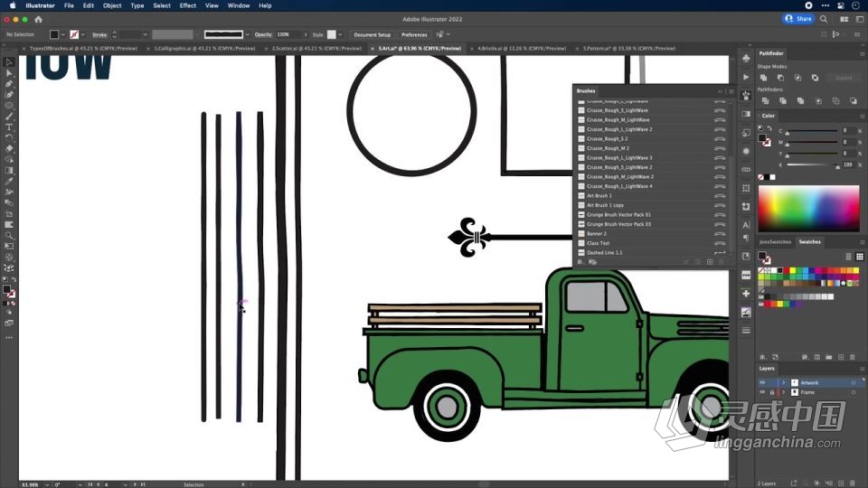Click New Brush icon in Brushes panel
The image size is (868, 488).
click(x=710, y=262)
